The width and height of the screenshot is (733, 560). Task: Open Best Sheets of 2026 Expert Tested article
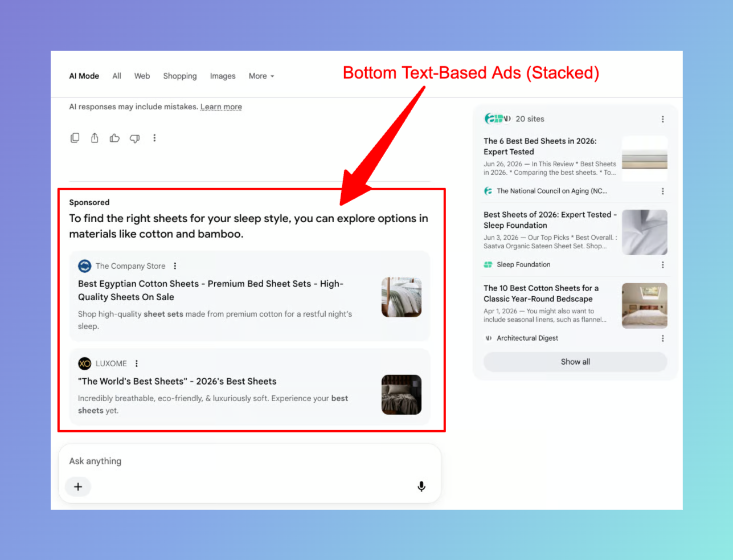tap(550, 220)
